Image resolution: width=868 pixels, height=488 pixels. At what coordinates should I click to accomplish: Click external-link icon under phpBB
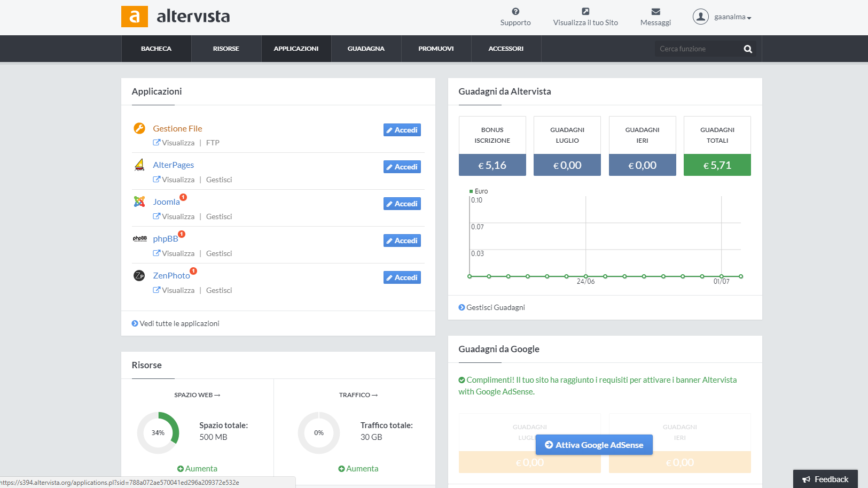coord(157,253)
